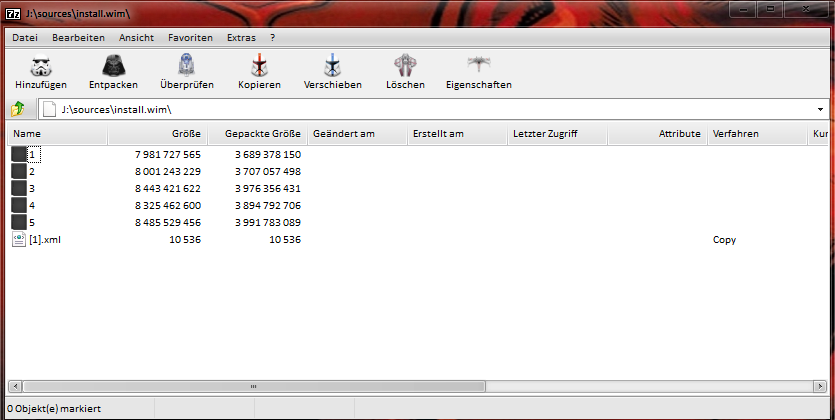Click size value 7 981 727 565

click(x=168, y=154)
